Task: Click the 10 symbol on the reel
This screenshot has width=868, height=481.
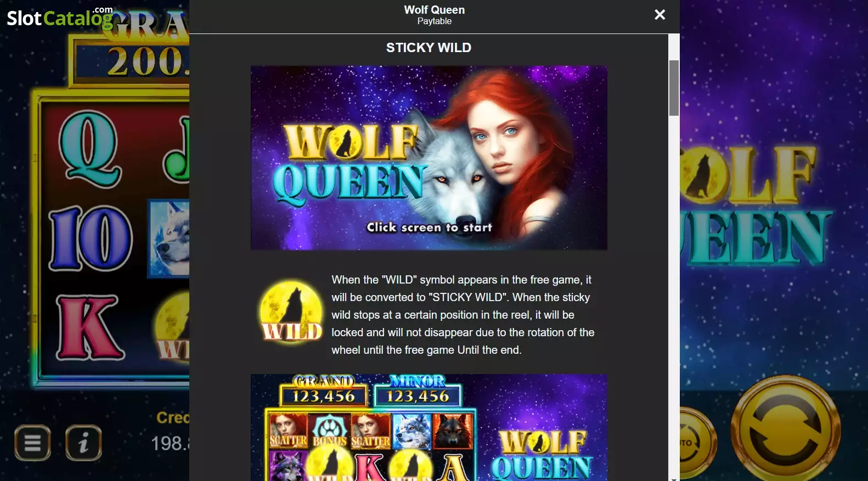Action: coord(91,239)
